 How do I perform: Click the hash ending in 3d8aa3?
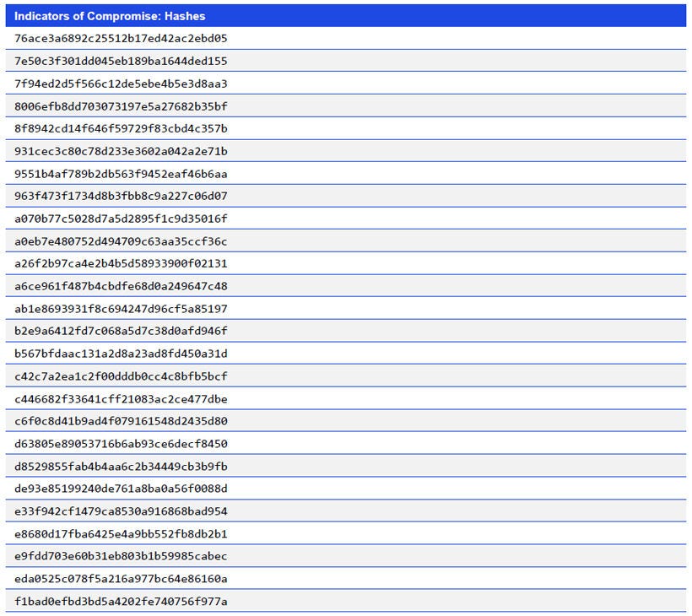tap(123, 84)
